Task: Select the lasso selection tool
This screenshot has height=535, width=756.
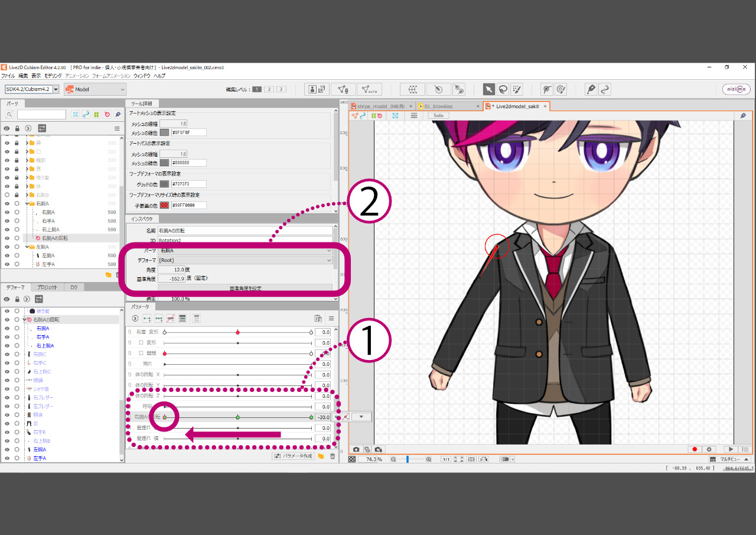Action: click(503, 89)
